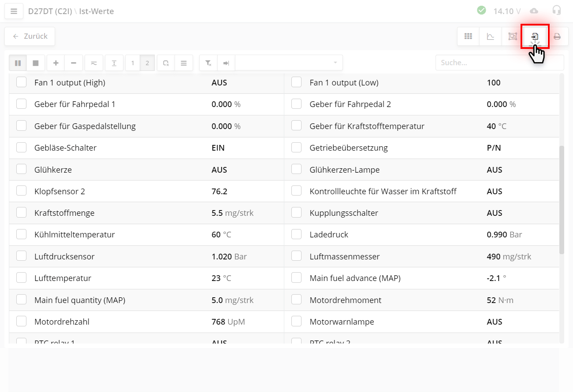Image resolution: width=573 pixels, height=392 pixels.
Task: Switch to single column layout
Action: coord(133,63)
